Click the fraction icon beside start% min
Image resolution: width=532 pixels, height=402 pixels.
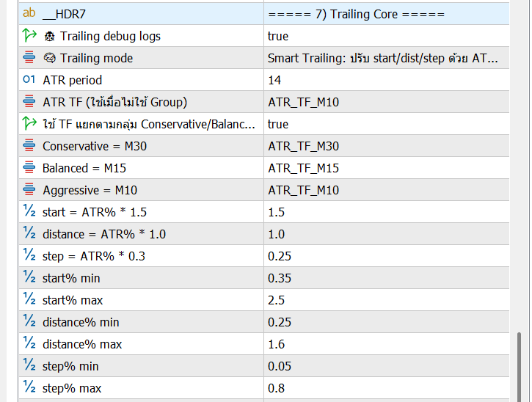point(29,278)
